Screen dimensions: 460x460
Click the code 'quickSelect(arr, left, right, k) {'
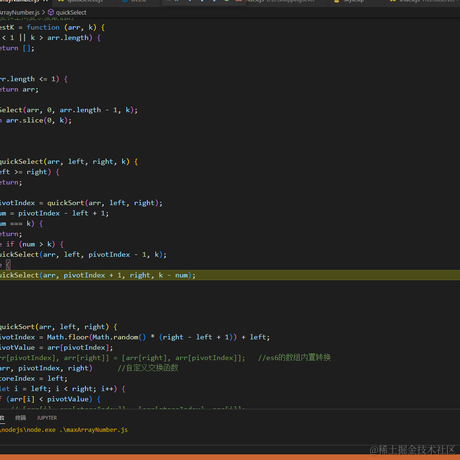(x=69, y=162)
